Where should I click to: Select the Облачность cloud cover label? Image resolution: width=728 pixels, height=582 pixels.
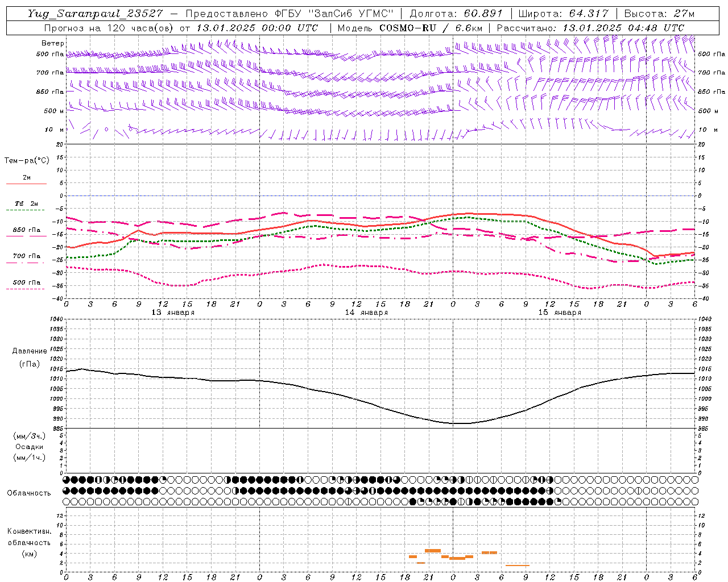[x=29, y=493]
